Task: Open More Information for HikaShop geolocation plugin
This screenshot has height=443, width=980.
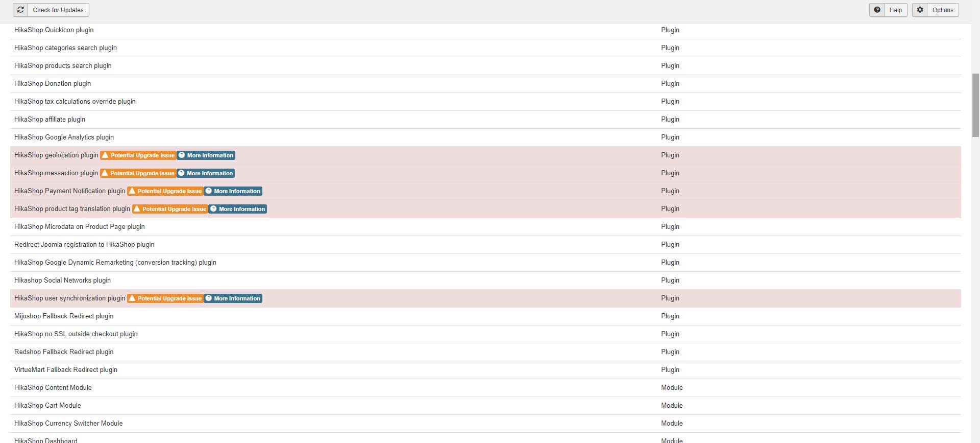Action: pyautogui.click(x=206, y=155)
